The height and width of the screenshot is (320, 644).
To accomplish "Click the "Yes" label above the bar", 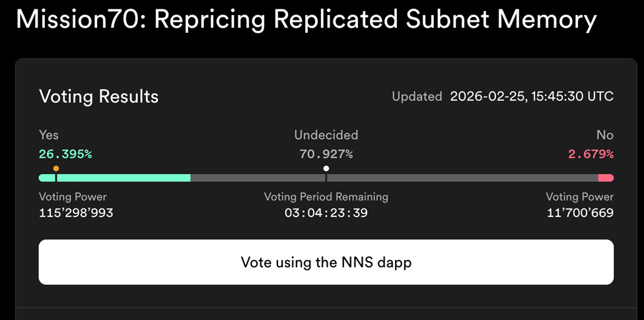I will point(49,135).
